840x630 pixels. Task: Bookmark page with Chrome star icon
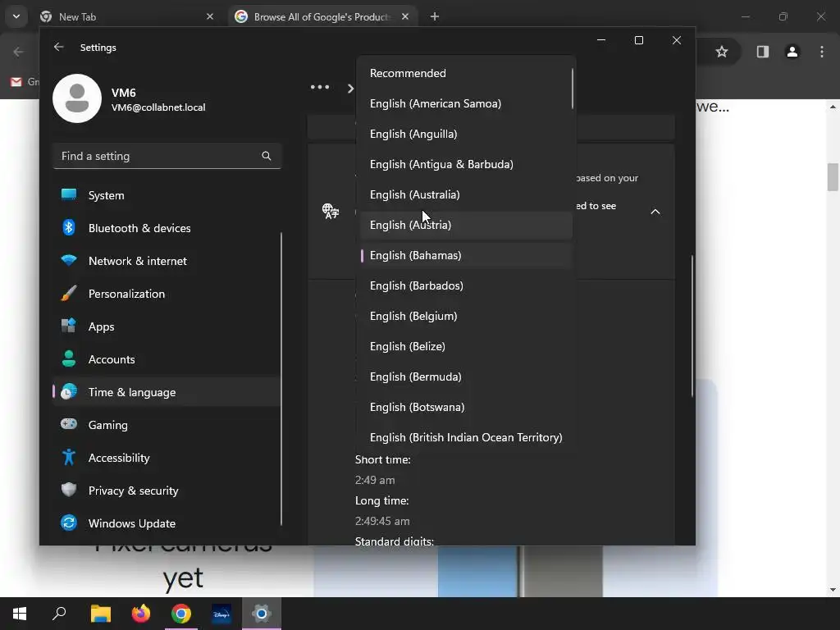(x=722, y=52)
